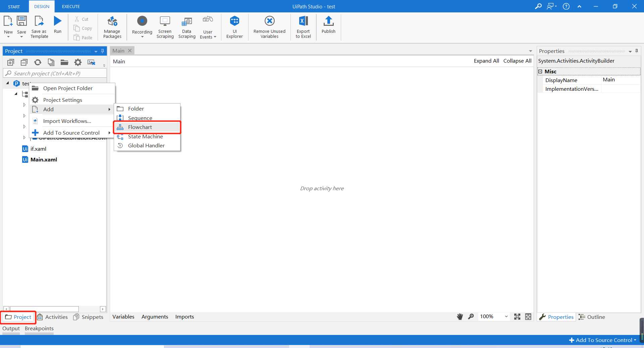Click Import Workflows menu item
This screenshot has height=348, width=644.
[72, 121]
